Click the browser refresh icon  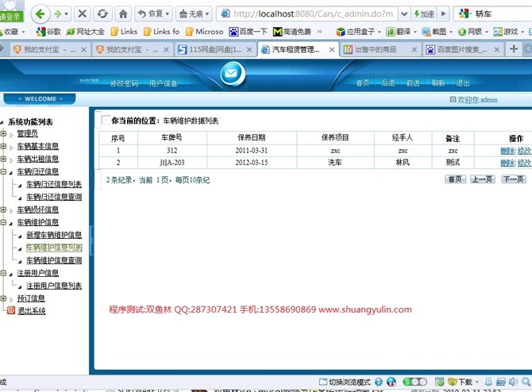tap(102, 14)
